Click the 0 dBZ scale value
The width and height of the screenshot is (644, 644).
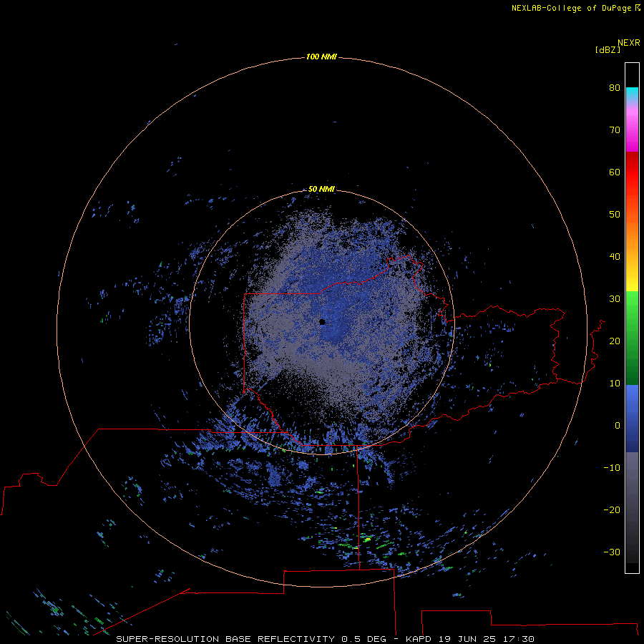tap(618, 426)
